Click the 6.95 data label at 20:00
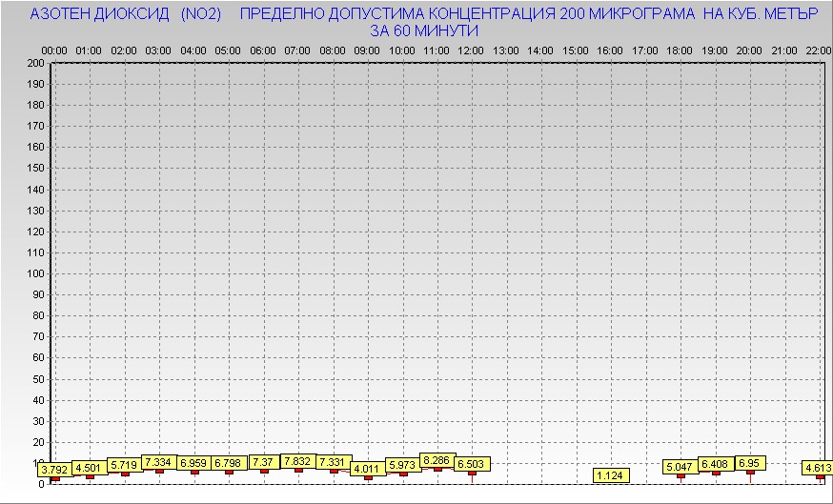The image size is (833, 504). pyautogui.click(x=750, y=463)
